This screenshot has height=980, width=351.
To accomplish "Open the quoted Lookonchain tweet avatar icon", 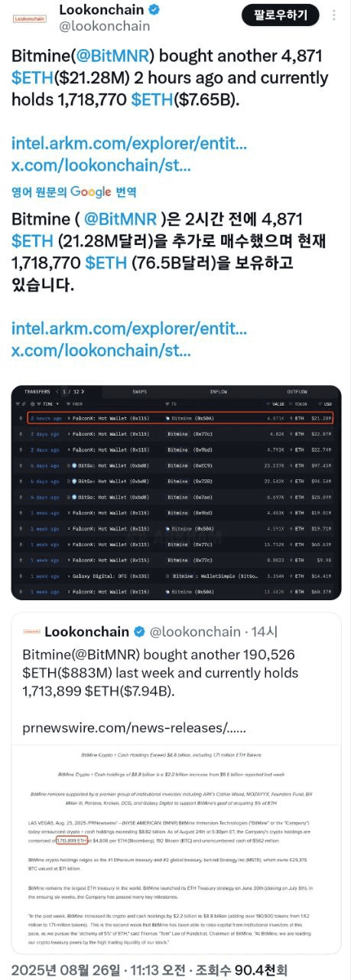I will coord(30,632).
